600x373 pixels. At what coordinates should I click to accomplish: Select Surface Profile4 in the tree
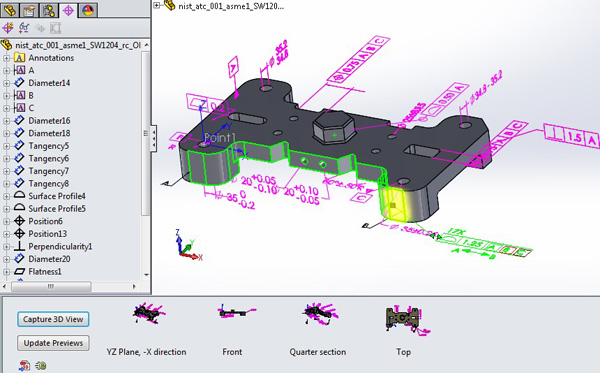pos(57,196)
